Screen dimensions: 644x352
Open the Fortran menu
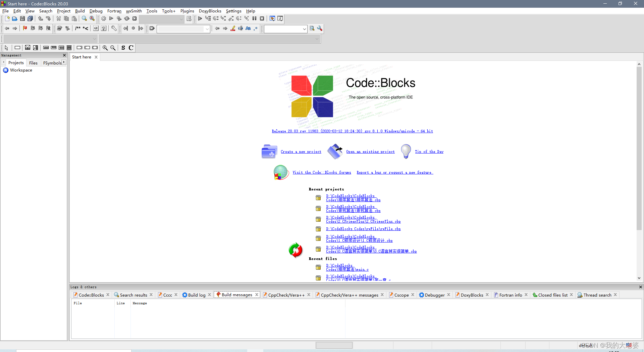[x=114, y=11]
